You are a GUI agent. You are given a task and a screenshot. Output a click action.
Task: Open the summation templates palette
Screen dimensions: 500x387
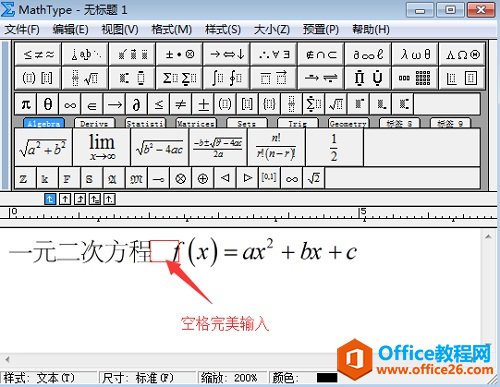[x=179, y=78]
